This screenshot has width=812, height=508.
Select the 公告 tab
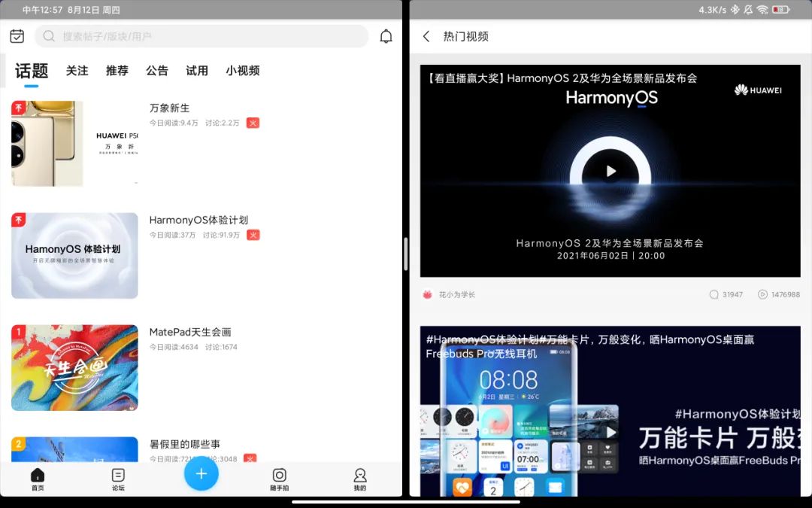157,71
